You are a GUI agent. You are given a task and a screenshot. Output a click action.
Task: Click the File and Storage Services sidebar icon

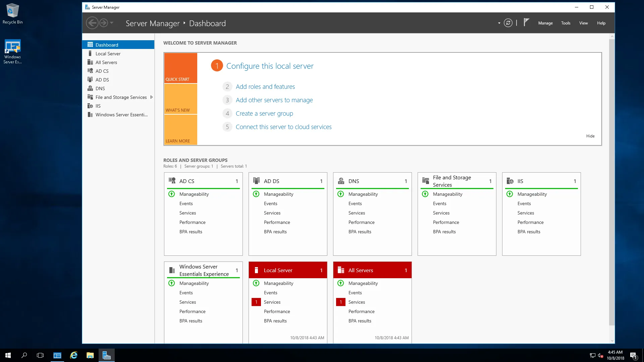pyautogui.click(x=90, y=97)
